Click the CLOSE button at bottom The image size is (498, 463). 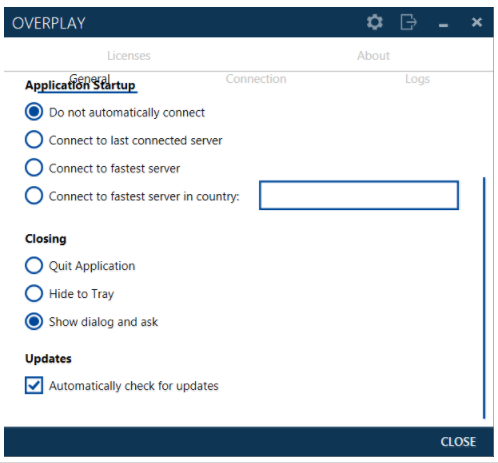[458, 442]
